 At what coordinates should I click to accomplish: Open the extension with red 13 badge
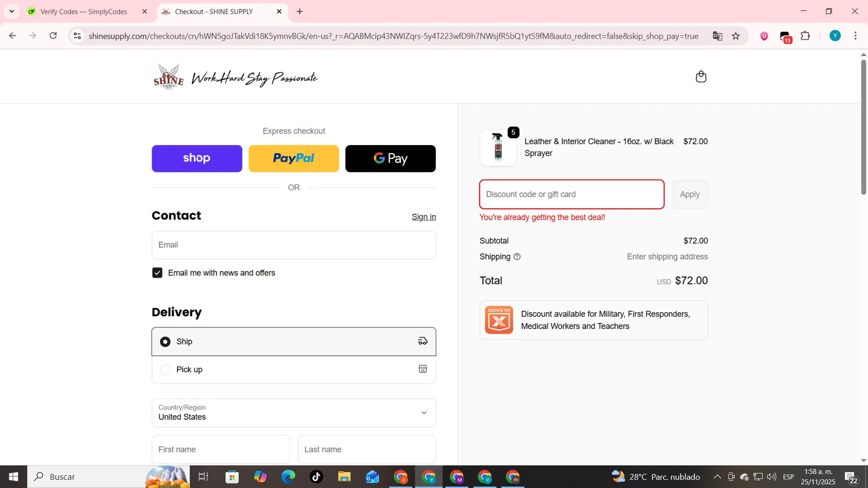pyautogui.click(x=786, y=37)
